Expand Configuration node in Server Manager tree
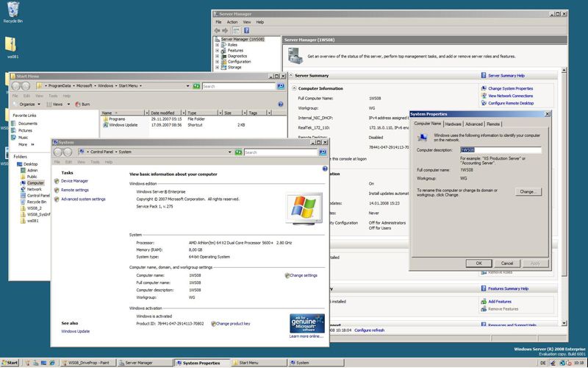The height and width of the screenshot is (368, 588). [x=217, y=62]
